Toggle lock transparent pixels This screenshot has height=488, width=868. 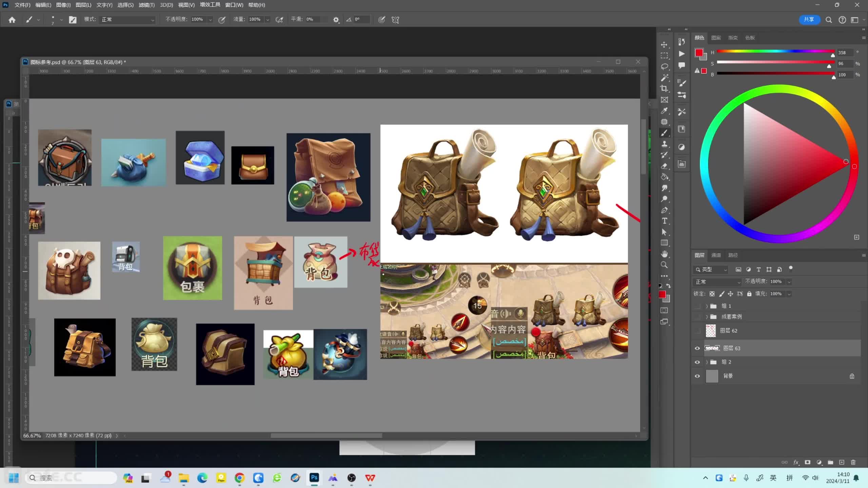click(x=712, y=294)
